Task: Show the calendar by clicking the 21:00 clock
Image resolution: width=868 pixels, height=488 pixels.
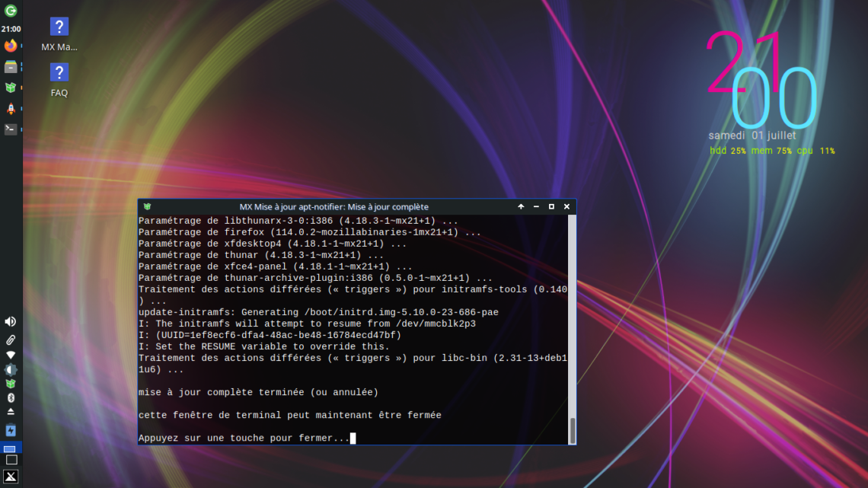Action: pos(10,28)
